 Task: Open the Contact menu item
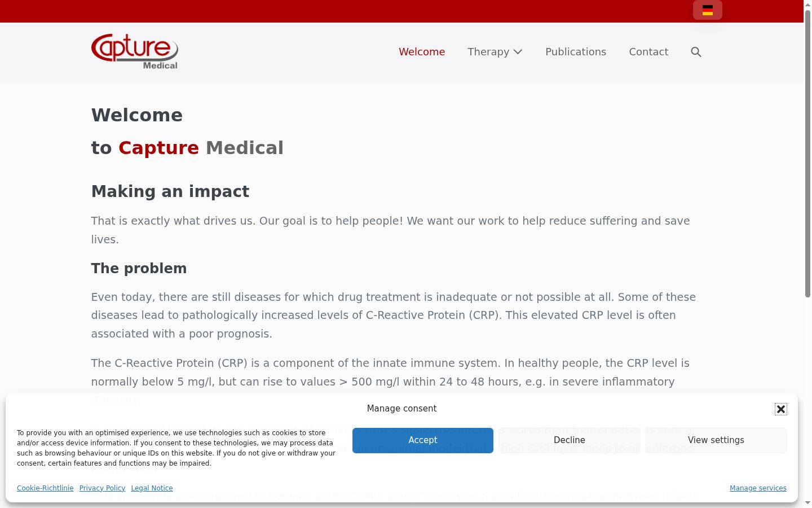[x=648, y=52]
